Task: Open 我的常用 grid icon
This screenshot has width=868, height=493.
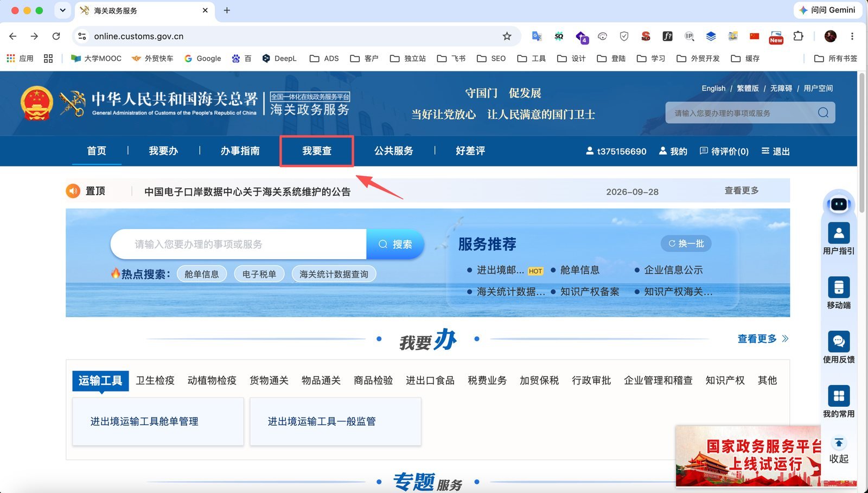Action: pyautogui.click(x=839, y=396)
